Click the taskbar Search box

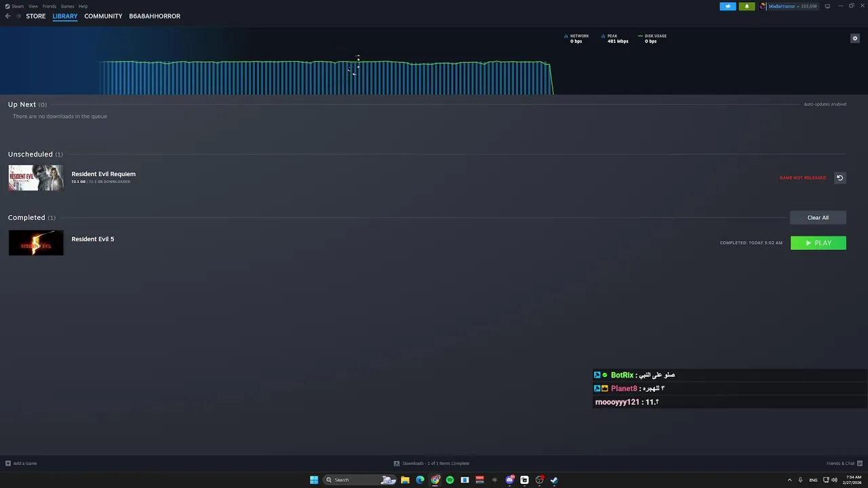(x=359, y=480)
